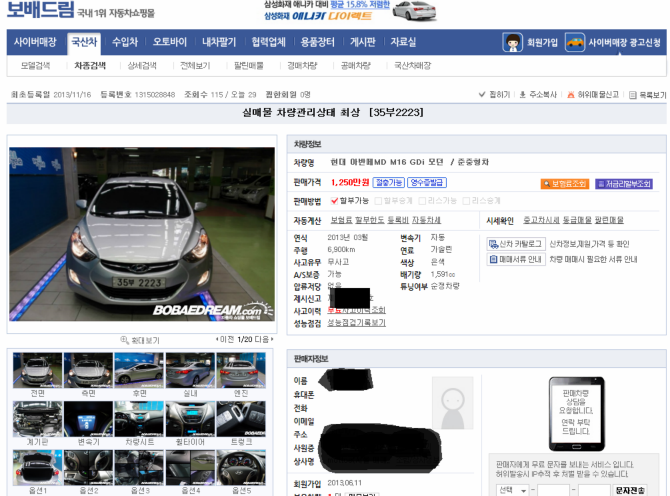Click the 목록보기 list icon
The image size is (670, 496).
pos(633,95)
